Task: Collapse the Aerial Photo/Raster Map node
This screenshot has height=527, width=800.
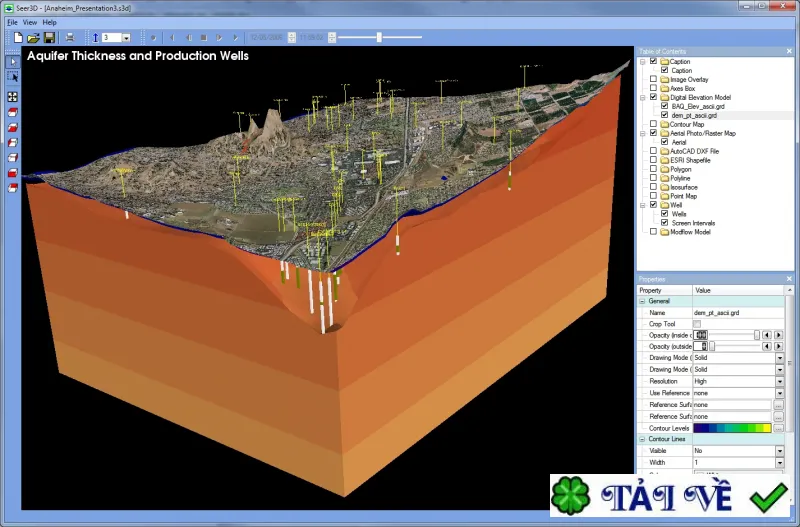Action: (x=643, y=133)
